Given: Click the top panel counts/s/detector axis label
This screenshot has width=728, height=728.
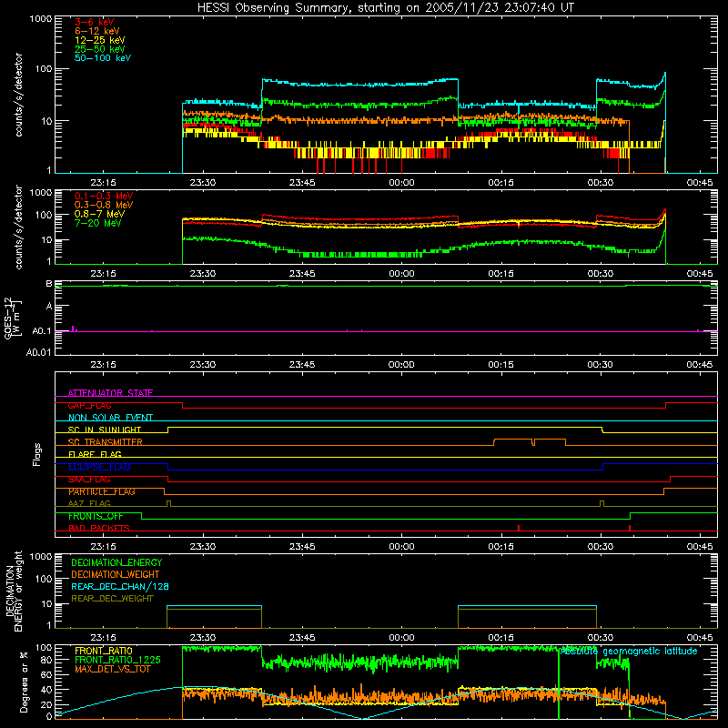Looking at the screenshot, I should tap(18, 95).
